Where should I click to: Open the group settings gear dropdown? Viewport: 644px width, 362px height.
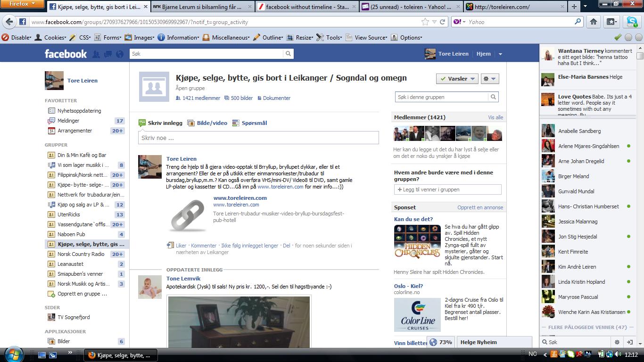[x=489, y=79]
